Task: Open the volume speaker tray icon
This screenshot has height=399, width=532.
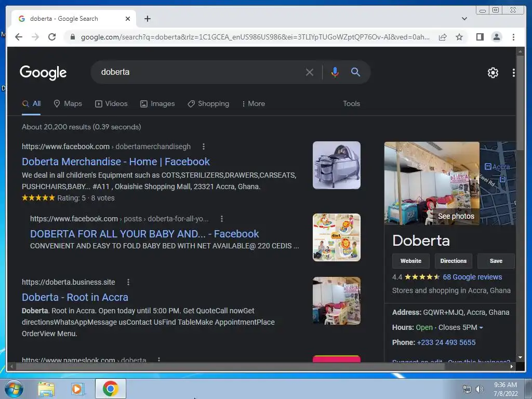Action: click(x=479, y=389)
